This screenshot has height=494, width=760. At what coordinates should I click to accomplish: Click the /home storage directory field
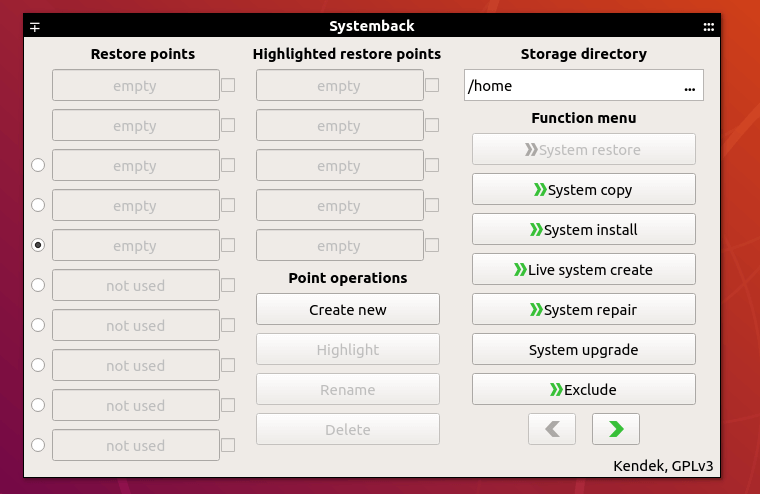[x=570, y=86]
